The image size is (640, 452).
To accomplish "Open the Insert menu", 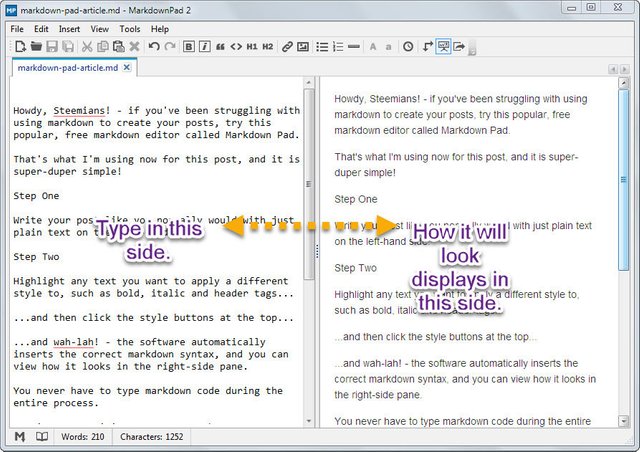I will 69,29.
